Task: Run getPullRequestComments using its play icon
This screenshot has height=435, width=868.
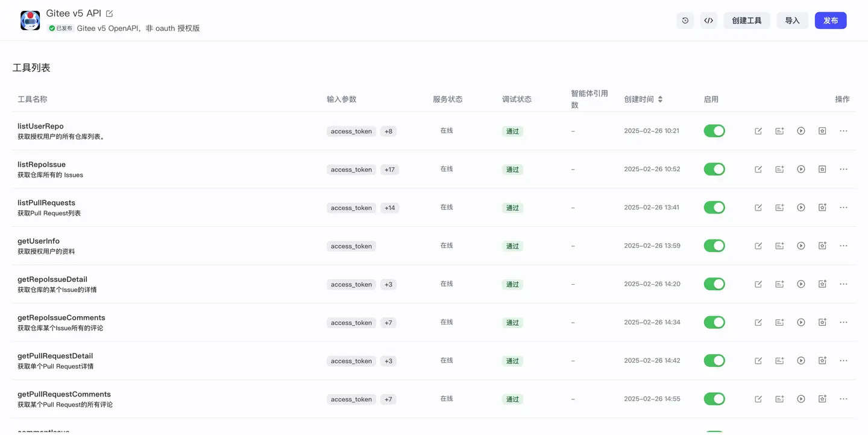Action: [x=801, y=399]
